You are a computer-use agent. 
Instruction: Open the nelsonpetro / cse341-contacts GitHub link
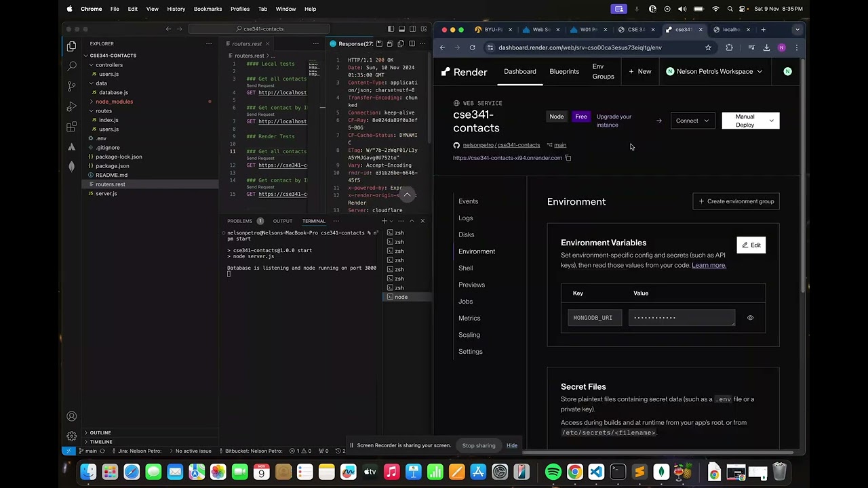pos(501,145)
